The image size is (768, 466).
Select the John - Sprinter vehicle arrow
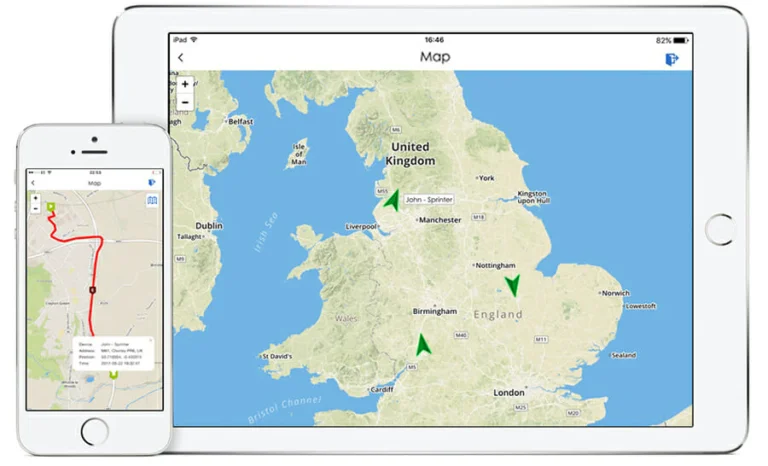point(391,198)
